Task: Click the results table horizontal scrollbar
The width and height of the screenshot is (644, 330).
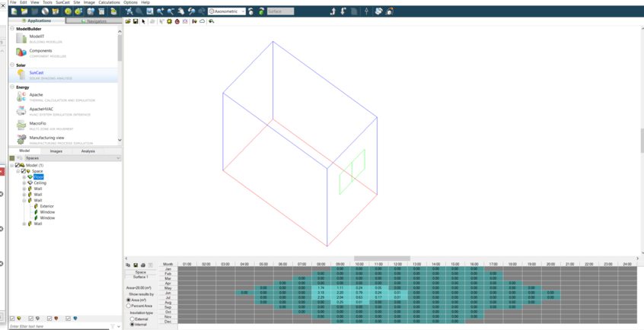Action: point(381,259)
